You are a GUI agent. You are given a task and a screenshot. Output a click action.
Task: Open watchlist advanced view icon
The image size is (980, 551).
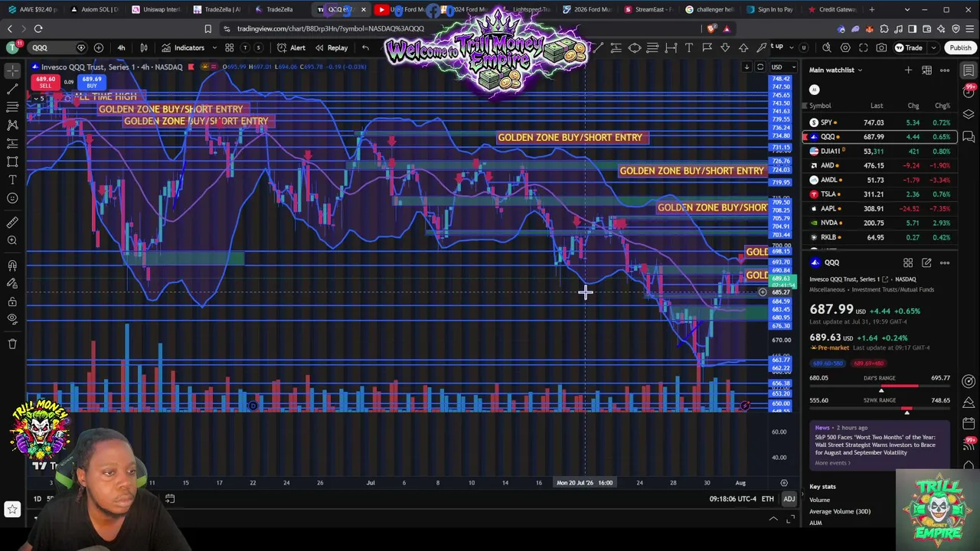[x=926, y=70]
